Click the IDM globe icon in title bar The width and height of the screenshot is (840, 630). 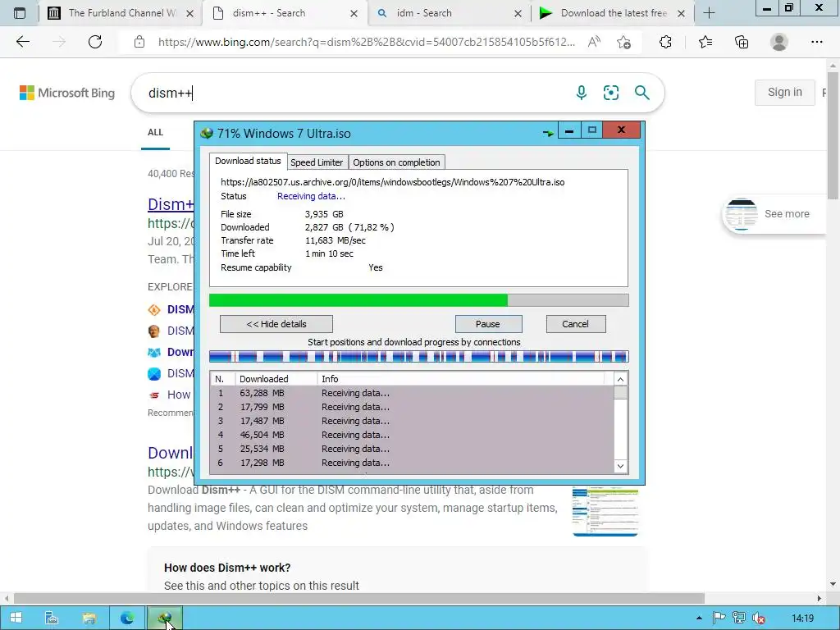click(x=207, y=133)
